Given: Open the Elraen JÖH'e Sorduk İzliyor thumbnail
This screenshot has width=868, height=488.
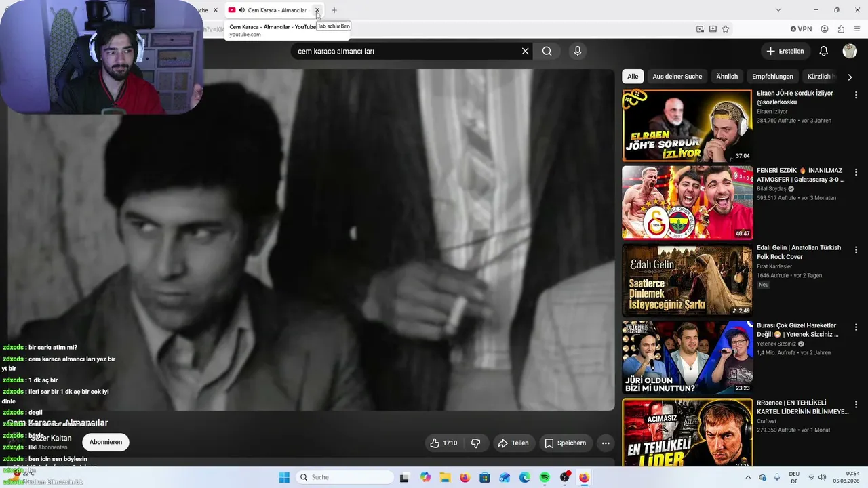Looking at the screenshot, I should 688,125.
